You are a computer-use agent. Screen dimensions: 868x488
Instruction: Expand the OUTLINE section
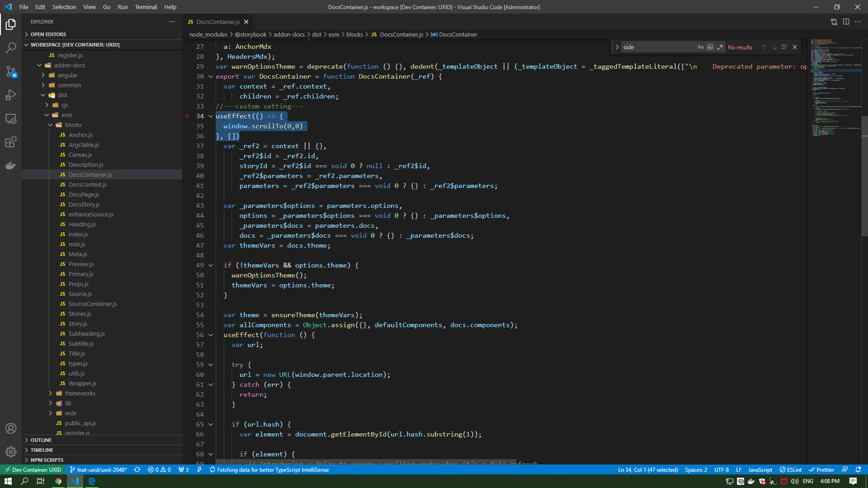point(41,440)
